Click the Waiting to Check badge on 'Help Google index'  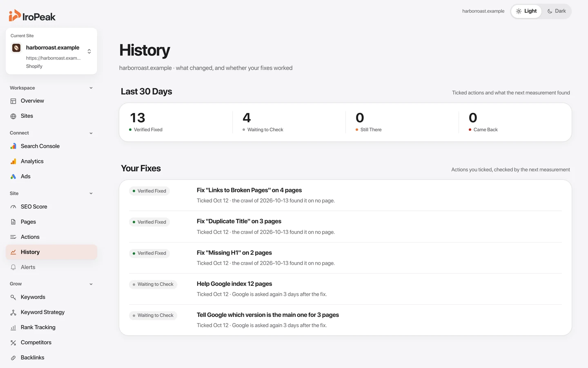point(153,284)
